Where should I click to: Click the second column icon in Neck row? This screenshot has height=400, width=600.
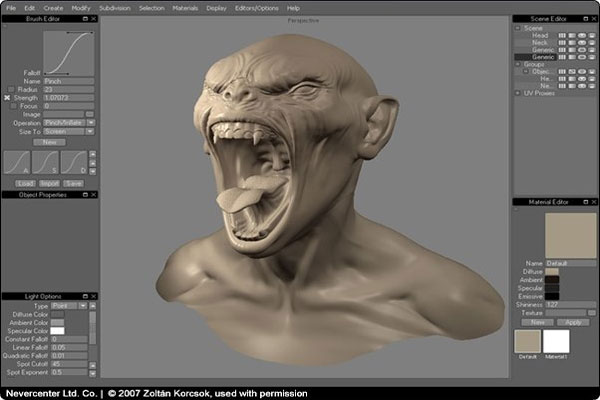click(x=572, y=43)
